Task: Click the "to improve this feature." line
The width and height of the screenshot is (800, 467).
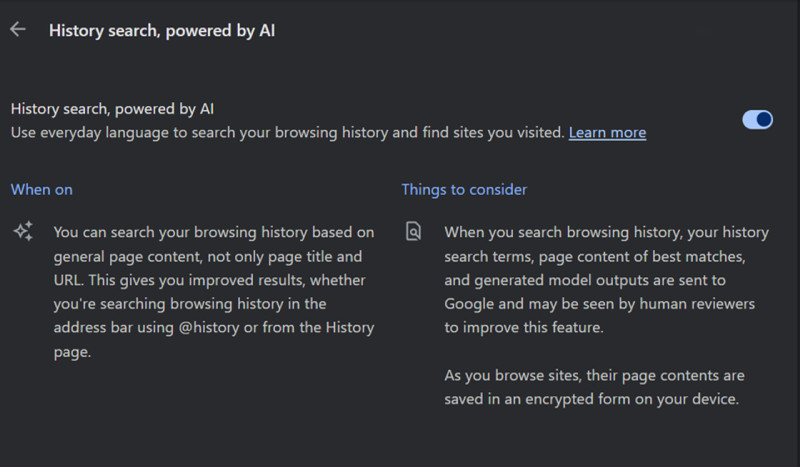Action: [x=524, y=327]
